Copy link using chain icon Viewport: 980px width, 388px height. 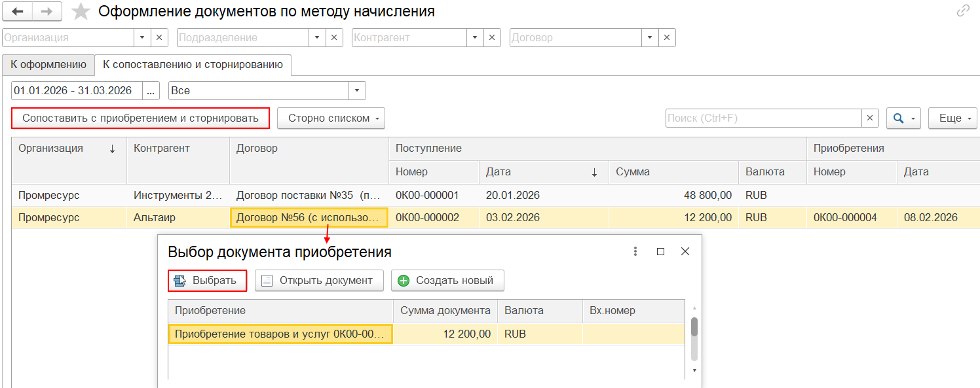tap(963, 10)
